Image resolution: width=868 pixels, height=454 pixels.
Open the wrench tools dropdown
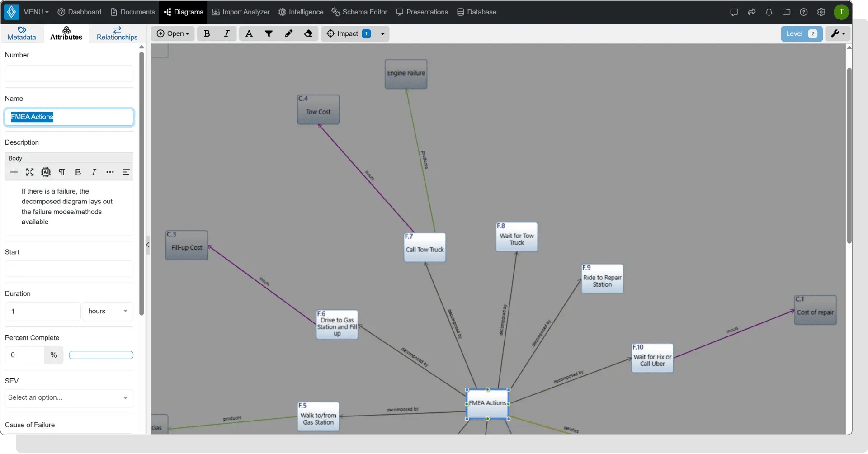838,33
